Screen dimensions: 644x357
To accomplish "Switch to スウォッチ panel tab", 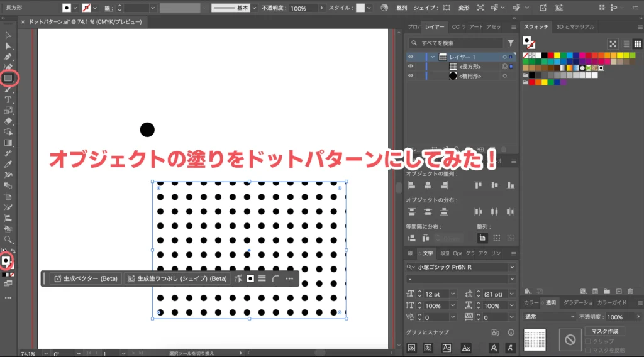I will point(536,26).
